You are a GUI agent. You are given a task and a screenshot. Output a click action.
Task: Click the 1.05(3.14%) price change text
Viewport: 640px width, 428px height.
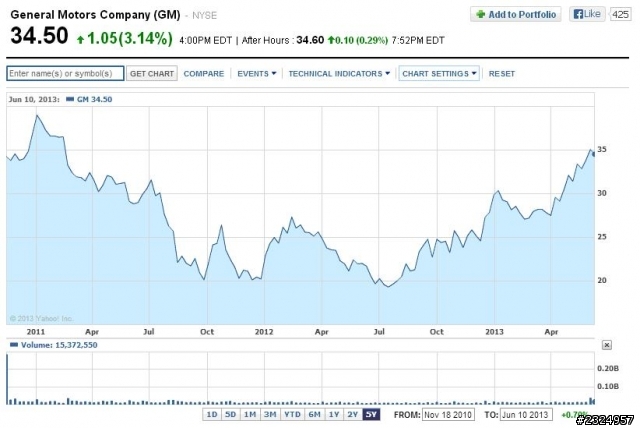pyautogui.click(x=130, y=38)
